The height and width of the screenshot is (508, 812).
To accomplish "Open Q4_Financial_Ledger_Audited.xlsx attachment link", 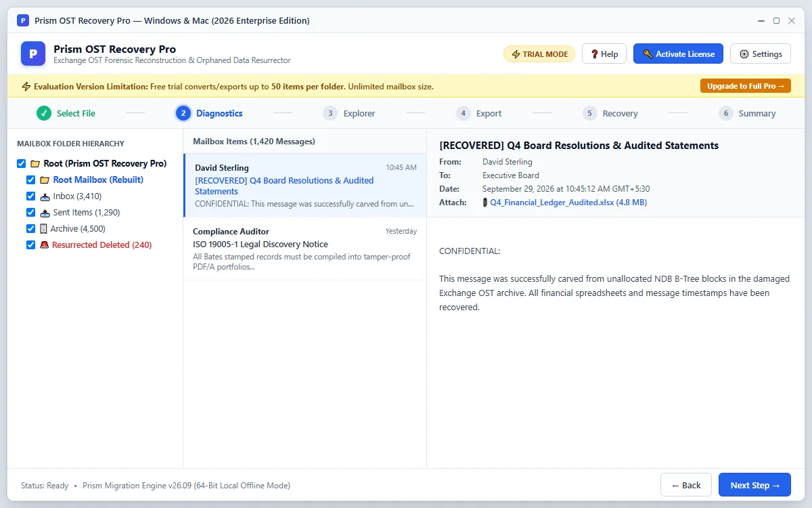I will [x=568, y=203].
